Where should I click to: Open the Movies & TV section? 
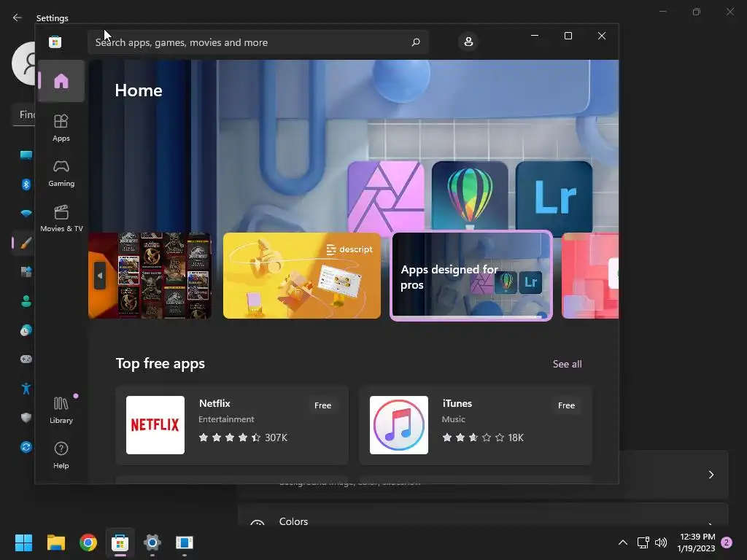click(x=61, y=219)
